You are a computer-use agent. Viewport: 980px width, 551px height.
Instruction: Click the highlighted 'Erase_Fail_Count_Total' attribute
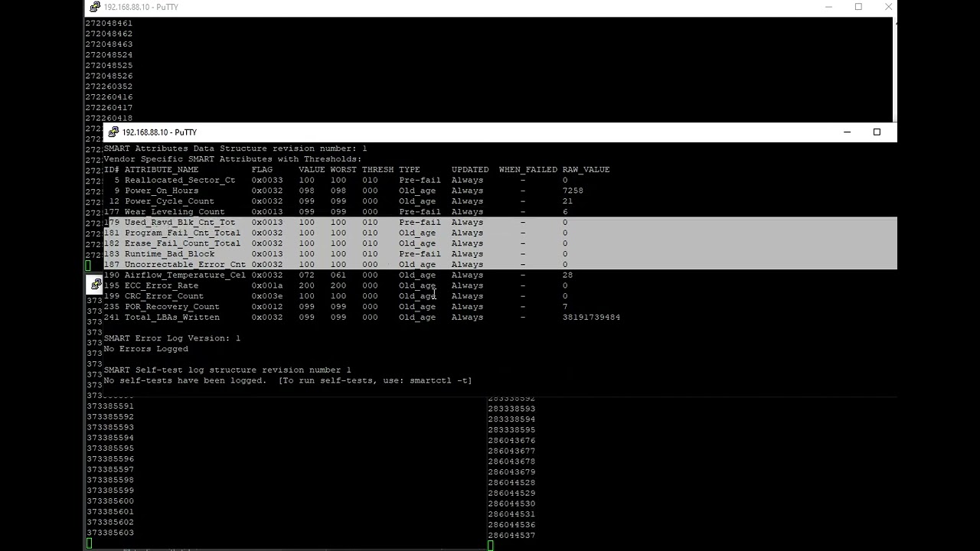tap(182, 243)
